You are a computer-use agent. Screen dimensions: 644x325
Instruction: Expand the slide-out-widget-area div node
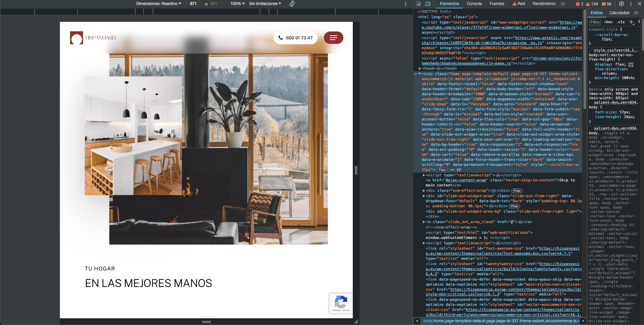424,196
